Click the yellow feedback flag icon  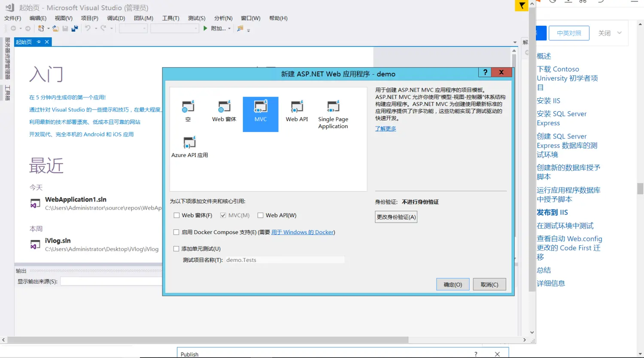coord(522,6)
